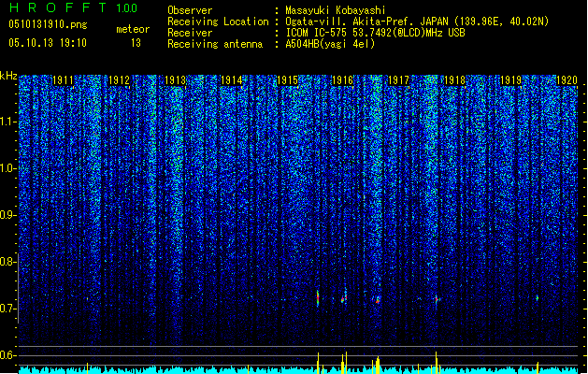Click the 1912 time marker
The image size is (588, 374).
[119, 80]
